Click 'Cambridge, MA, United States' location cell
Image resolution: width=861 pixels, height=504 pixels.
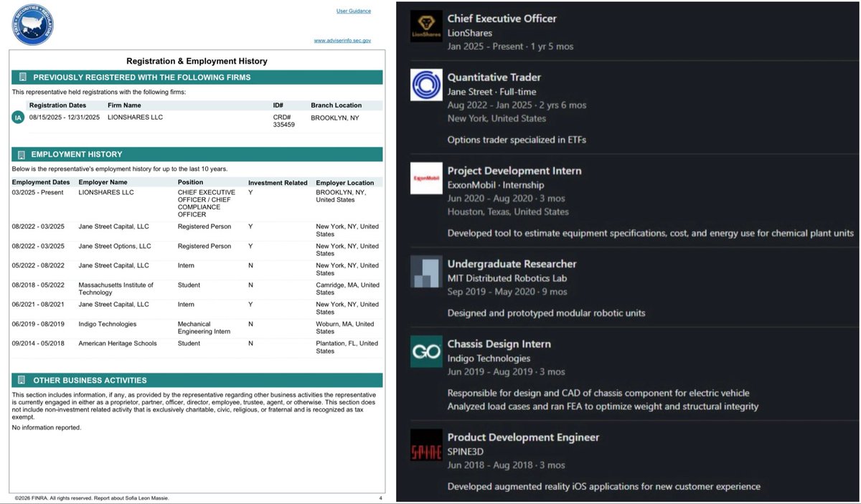[x=347, y=288]
